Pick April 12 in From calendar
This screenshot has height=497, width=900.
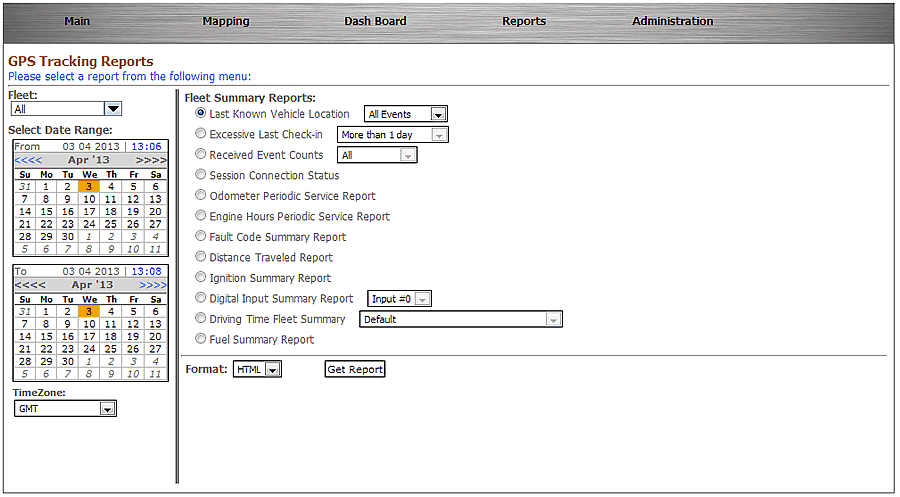(133, 199)
